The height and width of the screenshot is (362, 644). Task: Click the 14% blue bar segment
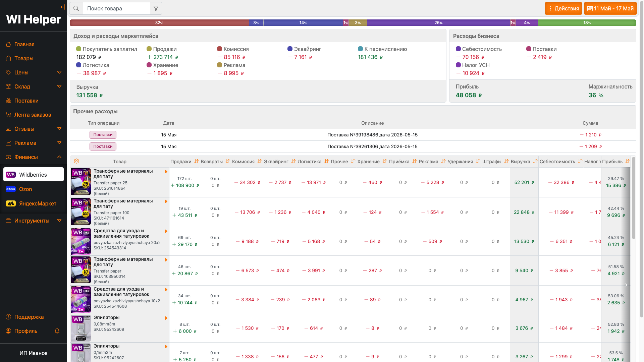click(x=303, y=23)
